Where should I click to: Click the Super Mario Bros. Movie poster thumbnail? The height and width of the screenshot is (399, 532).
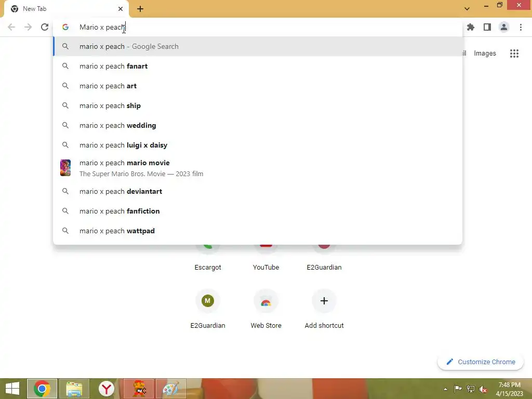(65, 168)
